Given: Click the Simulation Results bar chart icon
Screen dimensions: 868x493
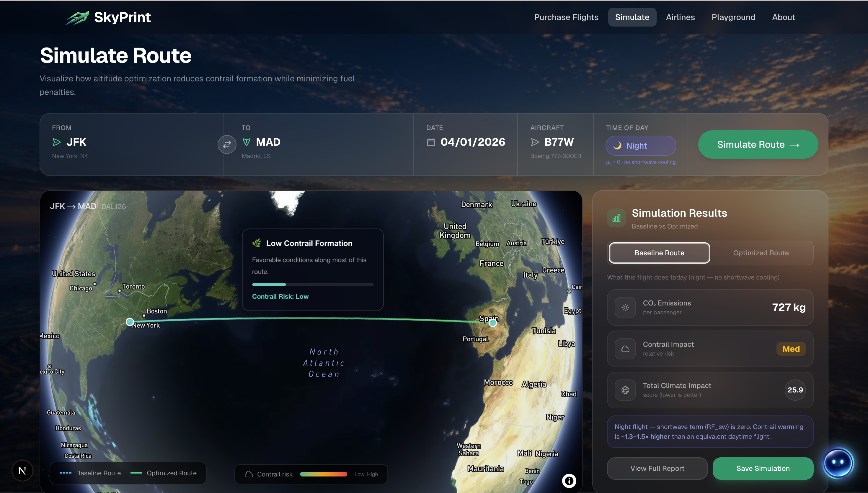Looking at the screenshot, I should click(x=616, y=218).
